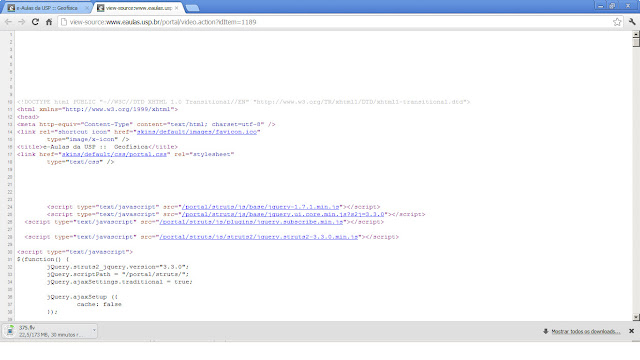Select the view-source tab

[x=138, y=8]
